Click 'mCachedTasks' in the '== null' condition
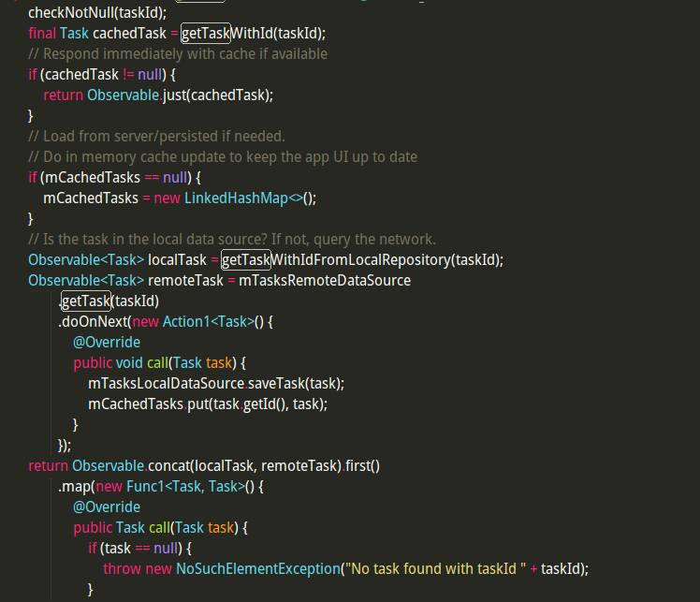Viewport: 700px width, 602px height. pos(93,177)
